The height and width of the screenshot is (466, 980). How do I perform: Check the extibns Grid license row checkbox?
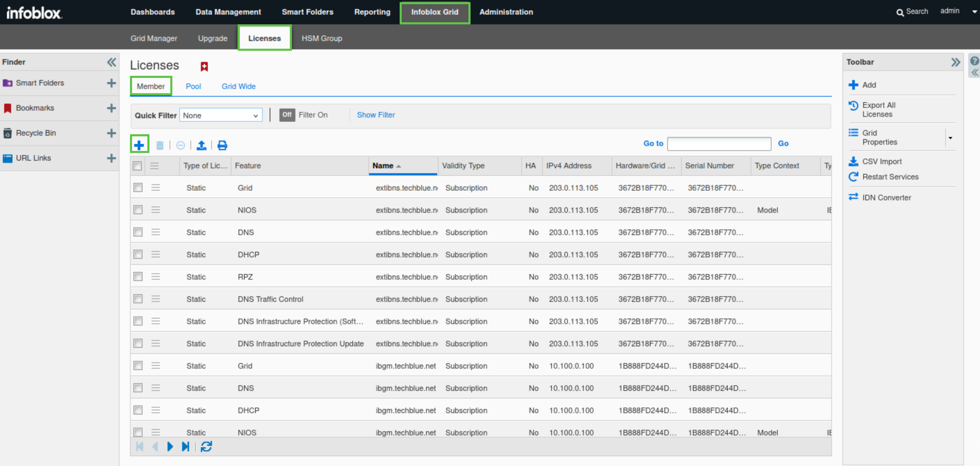click(x=138, y=187)
